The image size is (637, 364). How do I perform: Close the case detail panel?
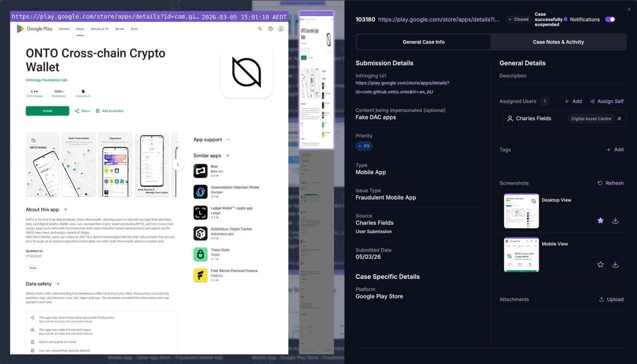click(x=629, y=9)
